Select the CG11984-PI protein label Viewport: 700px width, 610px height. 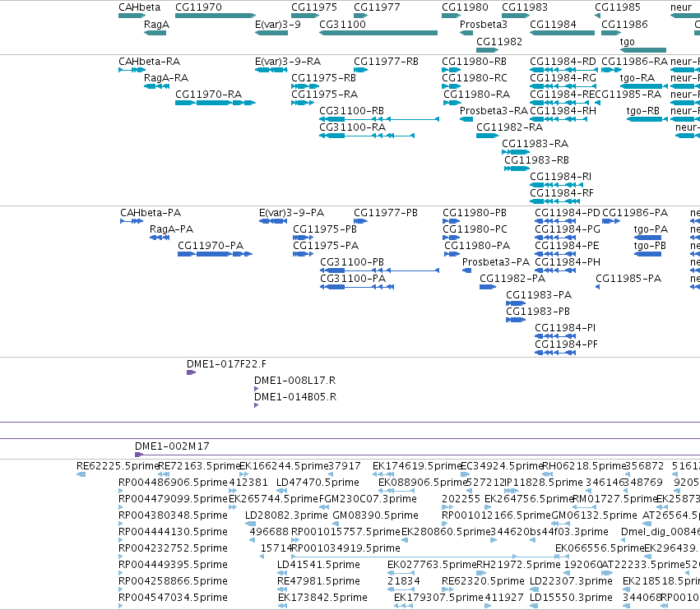pyautogui.click(x=565, y=327)
